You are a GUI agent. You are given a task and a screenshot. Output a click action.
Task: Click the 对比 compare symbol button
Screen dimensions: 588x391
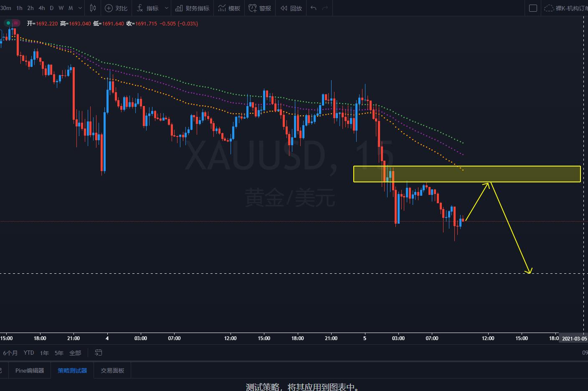[x=117, y=8]
